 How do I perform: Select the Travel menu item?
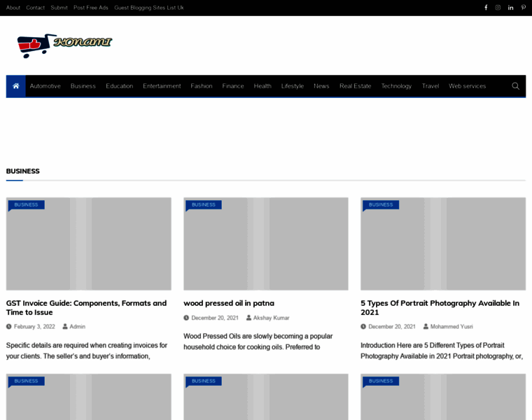[x=430, y=86]
